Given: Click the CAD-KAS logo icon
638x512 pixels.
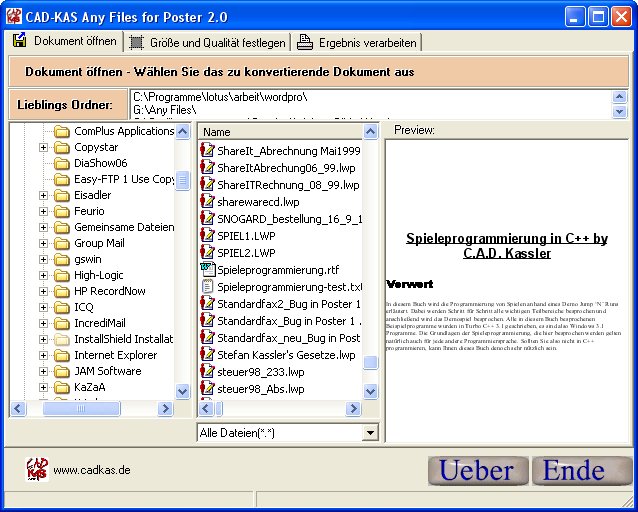Looking at the screenshot, I should point(37,469).
